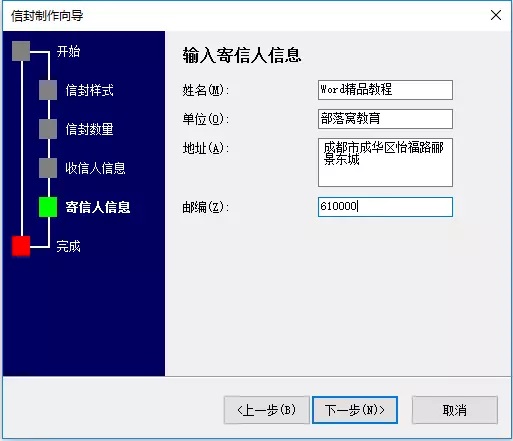The image size is (513, 441).
Task: Click the gray square beside 开始
Action: [21, 51]
